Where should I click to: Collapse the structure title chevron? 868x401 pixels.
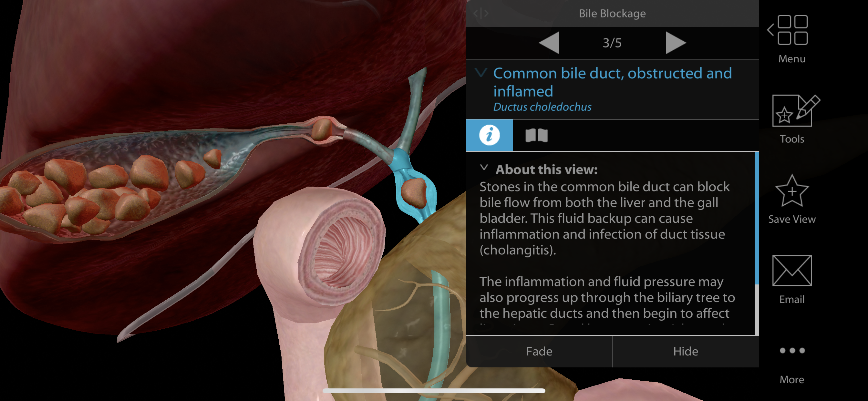481,72
